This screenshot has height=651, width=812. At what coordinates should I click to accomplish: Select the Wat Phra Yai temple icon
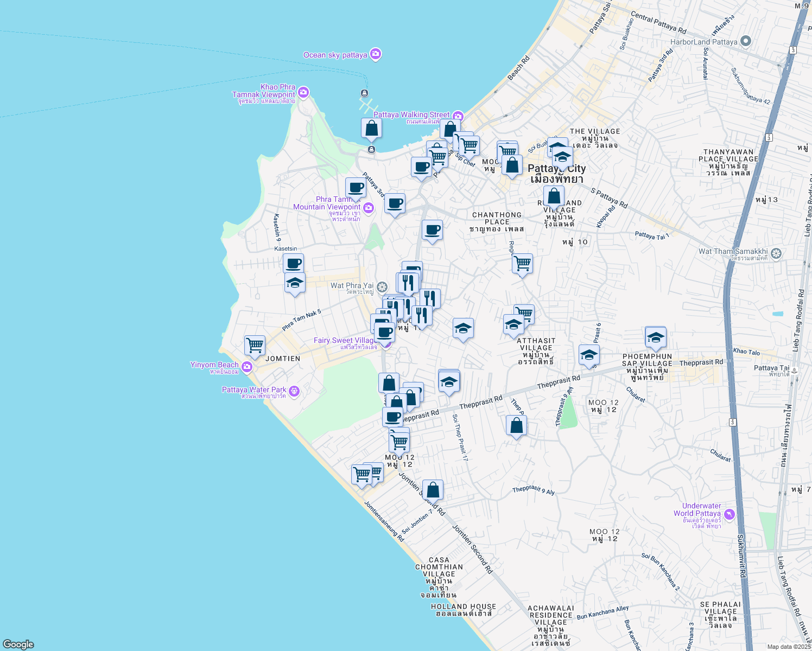[x=382, y=286]
